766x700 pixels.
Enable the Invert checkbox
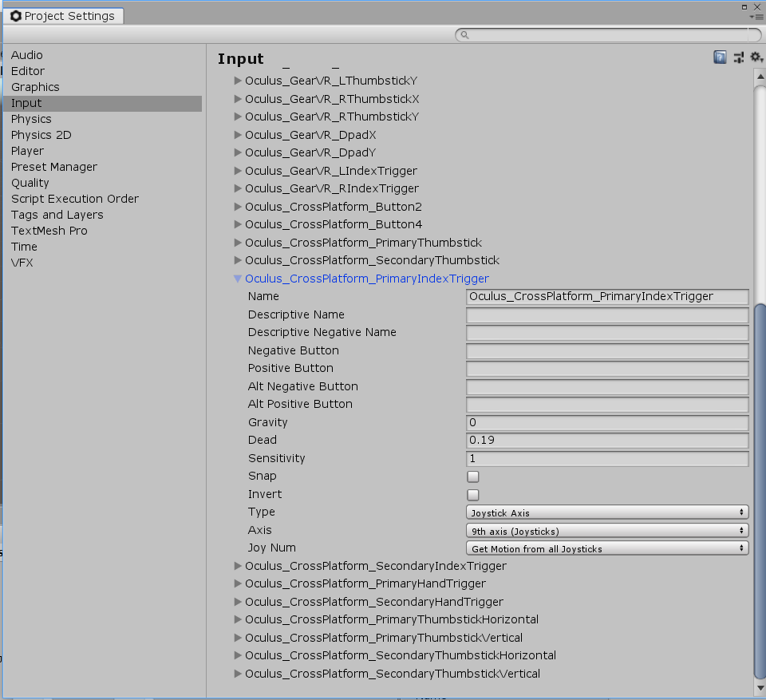(473, 495)
